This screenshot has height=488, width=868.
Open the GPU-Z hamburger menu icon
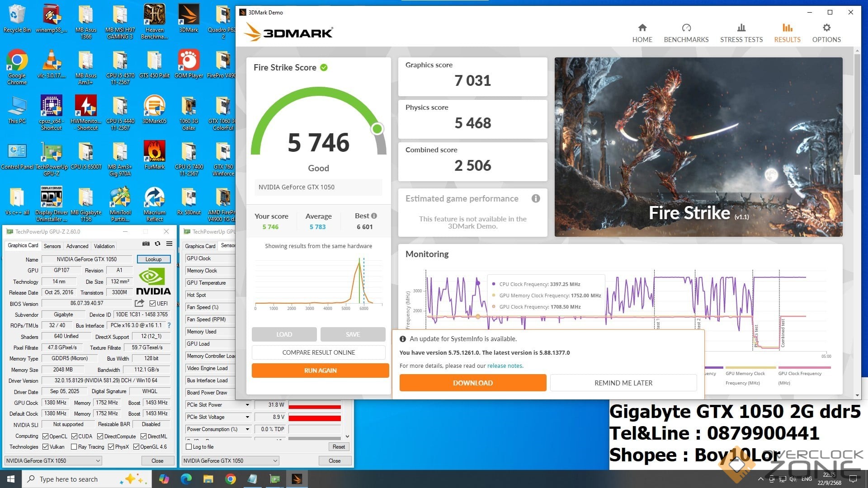point(169,244)
